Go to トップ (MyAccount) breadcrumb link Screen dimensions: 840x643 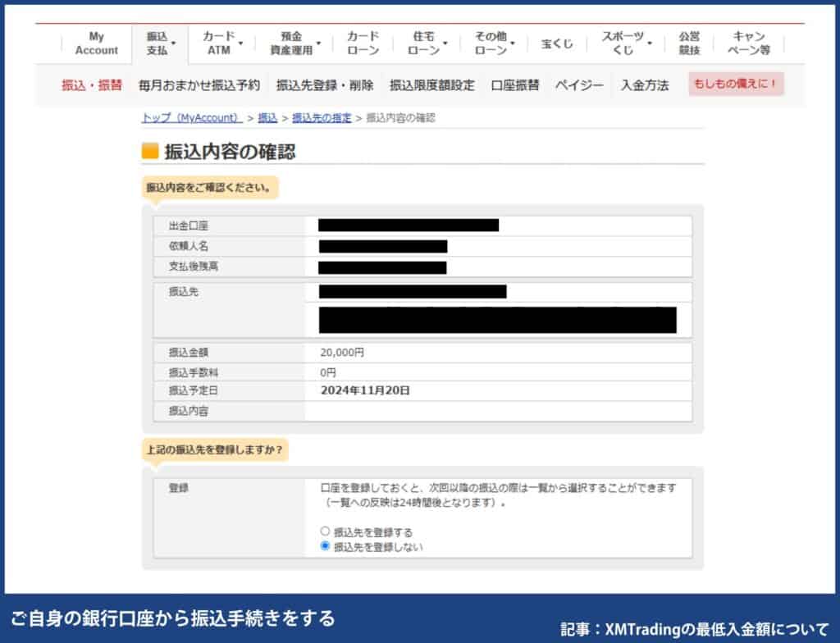(x=192, y=118)
